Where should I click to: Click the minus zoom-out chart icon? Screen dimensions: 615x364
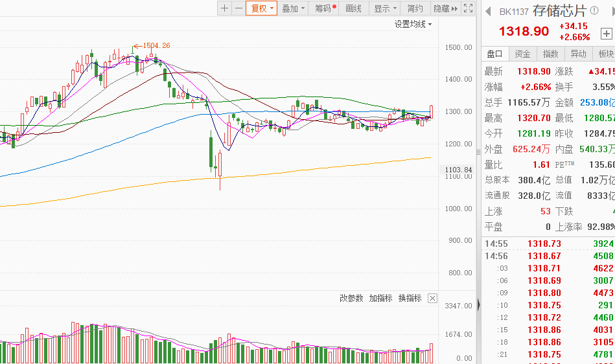[x=238, y=8]
